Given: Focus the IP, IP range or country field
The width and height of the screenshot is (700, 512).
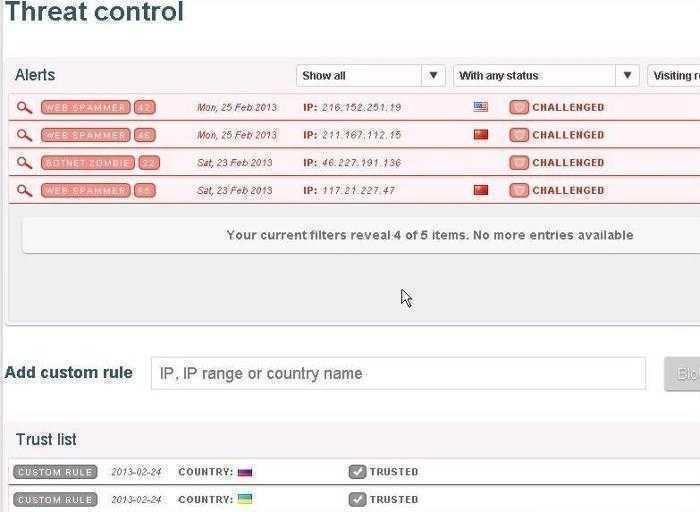Looking at the screenshot, I should tap(398, 373).
